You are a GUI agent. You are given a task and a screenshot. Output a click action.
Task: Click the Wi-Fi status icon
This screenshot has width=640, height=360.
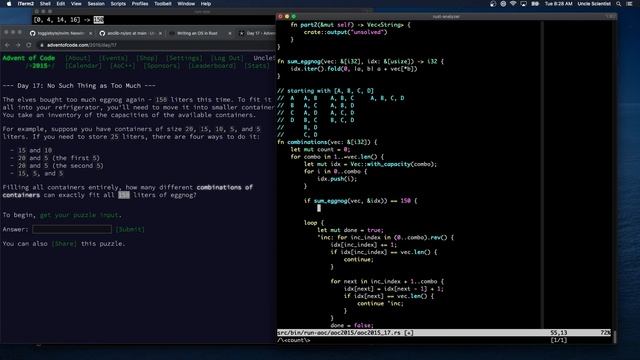point(513,4)
